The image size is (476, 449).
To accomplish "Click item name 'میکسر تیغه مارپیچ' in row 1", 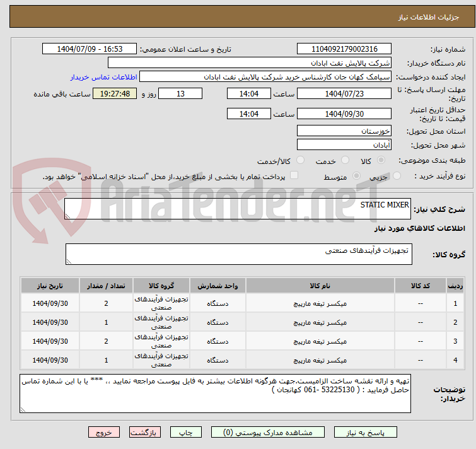I will [320, 303].
